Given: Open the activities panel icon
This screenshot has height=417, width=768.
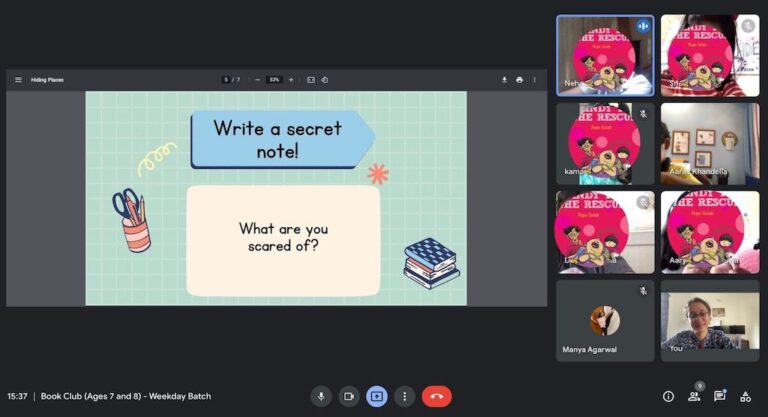Looking at the screenshot, I should pos(745,396).
